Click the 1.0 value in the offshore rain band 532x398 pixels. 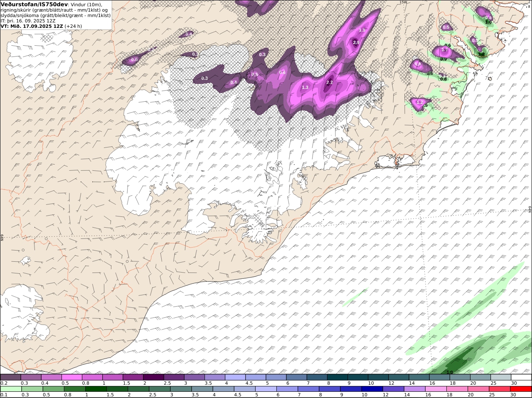[450, 372]
